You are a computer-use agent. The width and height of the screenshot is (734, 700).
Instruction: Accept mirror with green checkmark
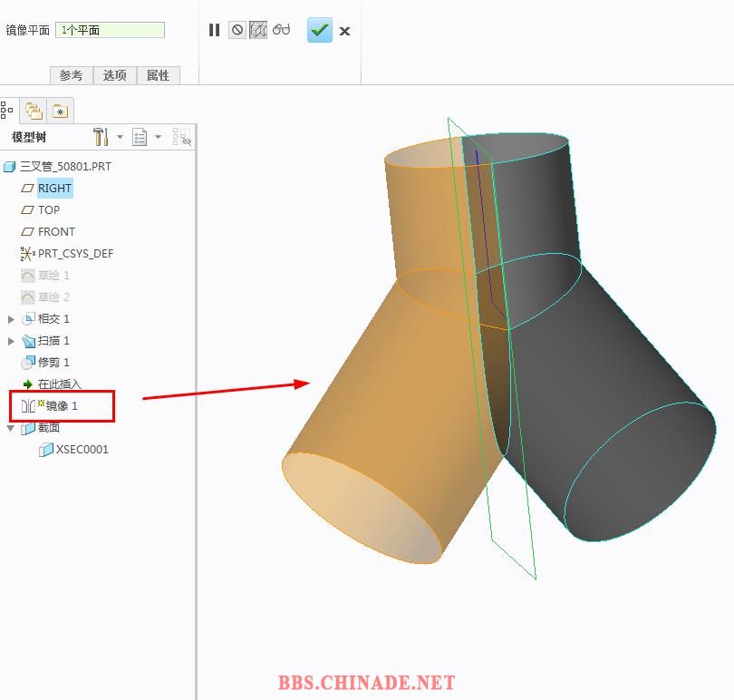[319, 30]
